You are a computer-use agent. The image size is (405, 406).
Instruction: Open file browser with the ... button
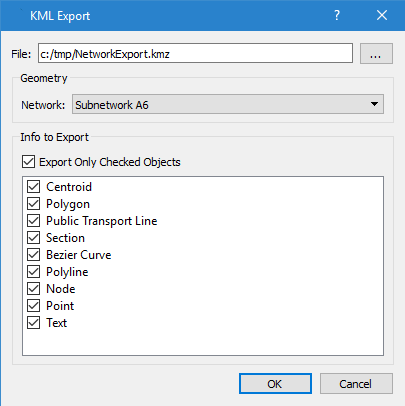point(376,53)
